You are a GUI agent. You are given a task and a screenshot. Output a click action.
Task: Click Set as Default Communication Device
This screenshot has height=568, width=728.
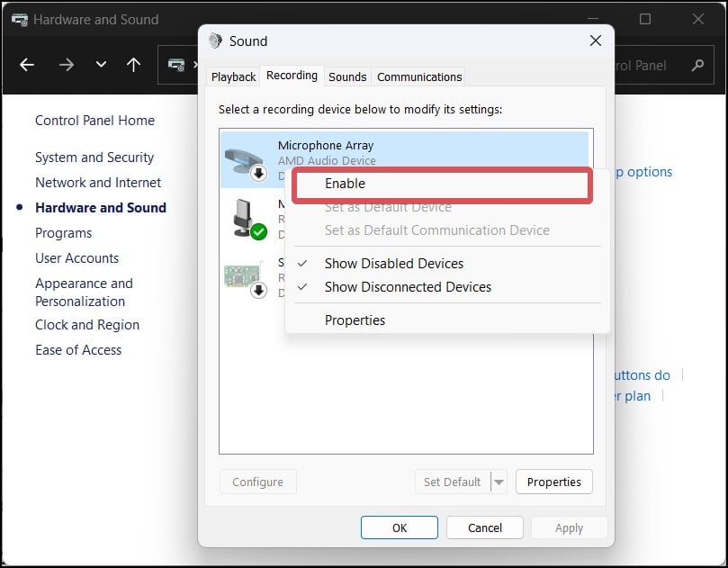(437, 230)
